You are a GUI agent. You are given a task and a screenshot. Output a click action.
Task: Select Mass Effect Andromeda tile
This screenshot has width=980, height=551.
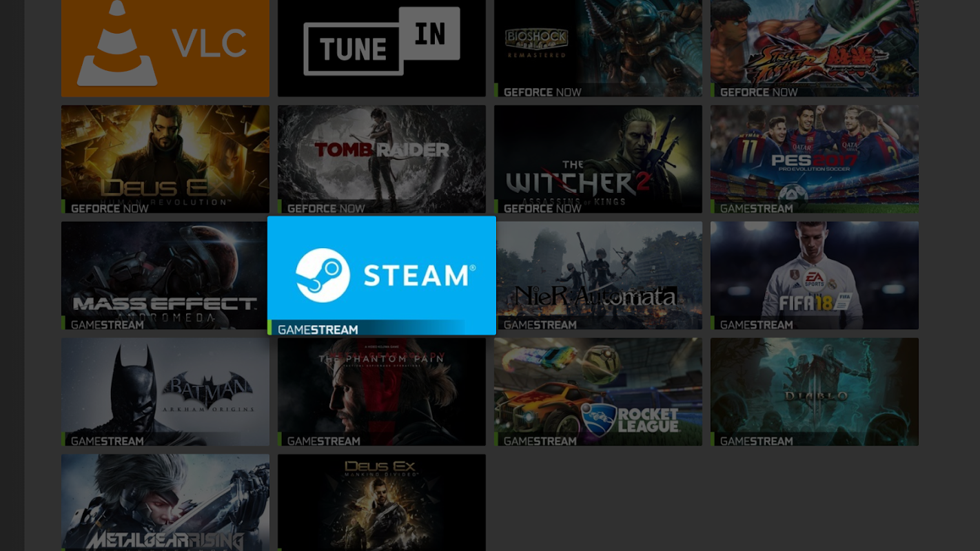165,275
